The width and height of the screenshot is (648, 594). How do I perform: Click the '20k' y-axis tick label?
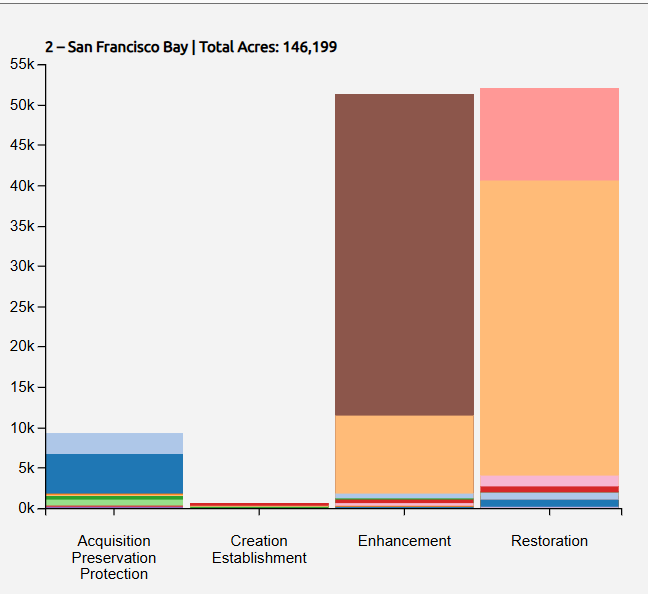pyautogui.click(x=23, y=346)
